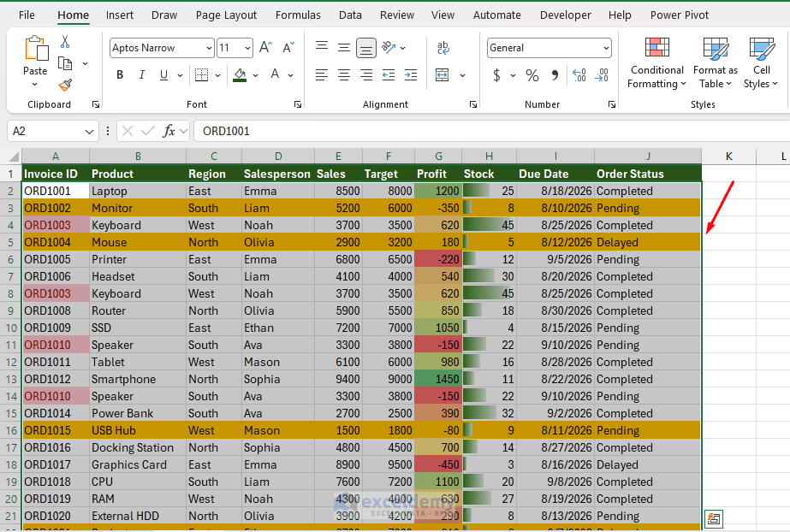Screen dimensions: 790x532
Task: Open Merge & Center options arrow
Action: click(x=462, y=75)
